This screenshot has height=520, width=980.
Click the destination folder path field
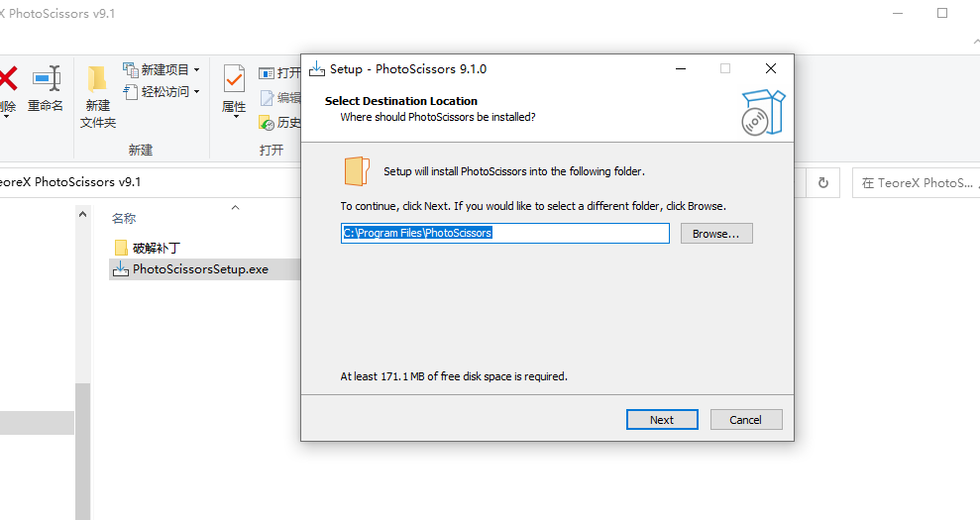point(505,233)
